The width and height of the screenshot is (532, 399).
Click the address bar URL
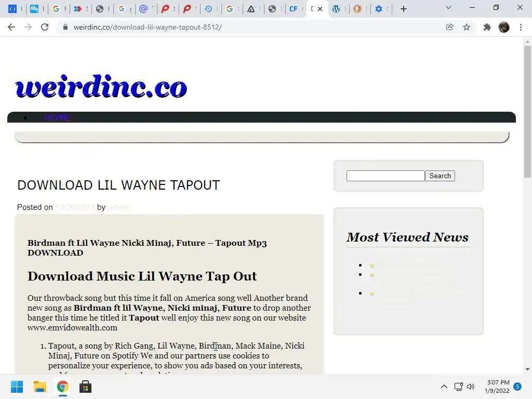(148, 27)
